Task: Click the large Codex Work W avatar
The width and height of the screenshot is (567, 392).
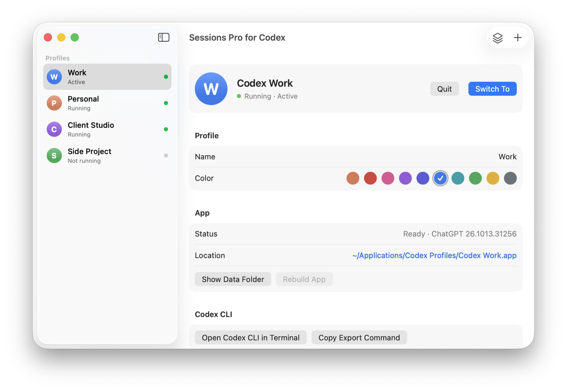Action: pos(211,89)
